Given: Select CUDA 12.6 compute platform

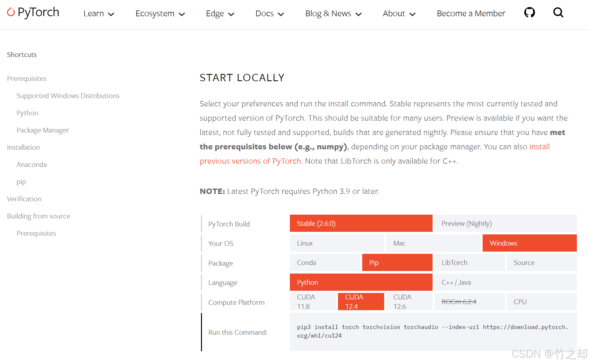Looking at the screenshot, I should 409,302.
